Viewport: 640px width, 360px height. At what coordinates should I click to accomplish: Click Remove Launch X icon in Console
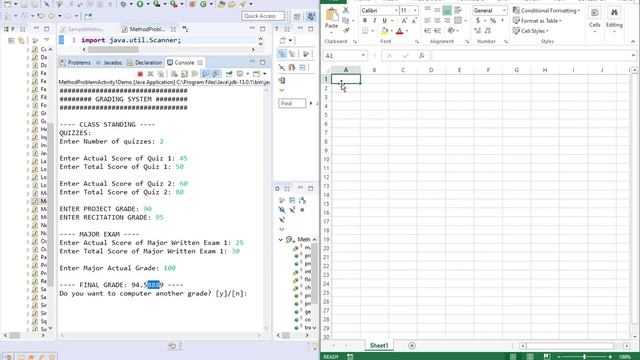150,74
